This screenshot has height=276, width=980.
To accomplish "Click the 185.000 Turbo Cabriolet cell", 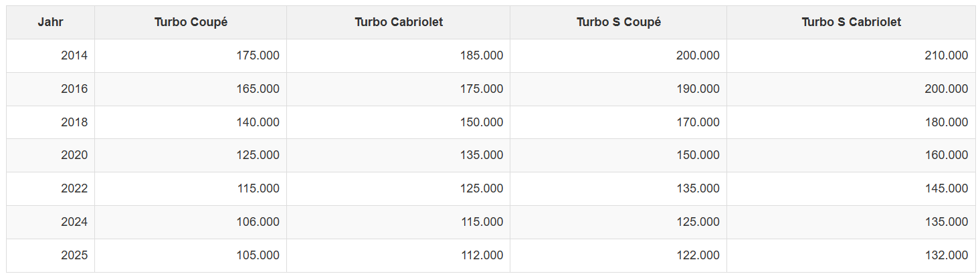I will click(482, 55).
